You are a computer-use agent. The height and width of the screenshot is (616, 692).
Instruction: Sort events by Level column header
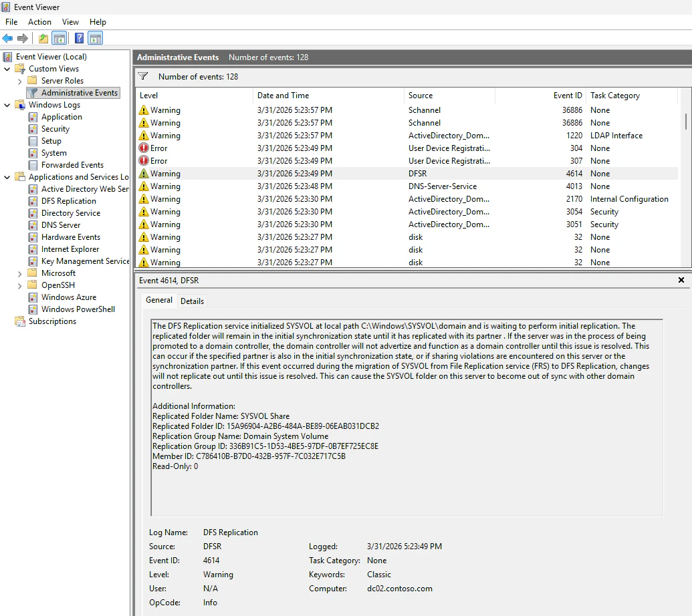point(194,96)
